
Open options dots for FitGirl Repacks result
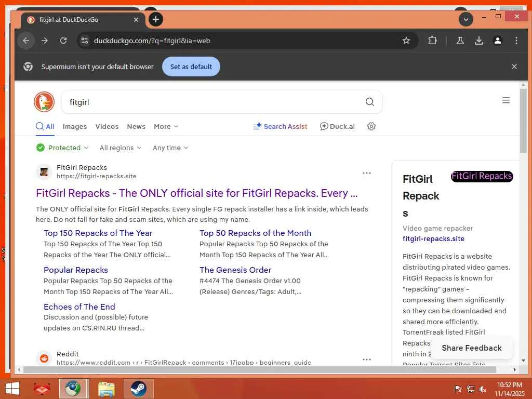(x=366, y=173)
